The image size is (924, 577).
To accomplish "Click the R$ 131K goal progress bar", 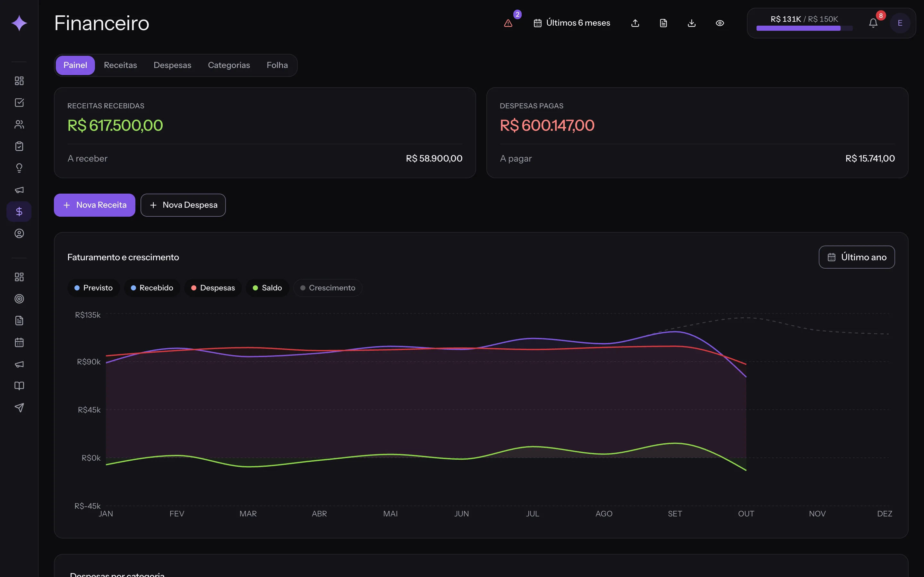I will click(804, 28).
